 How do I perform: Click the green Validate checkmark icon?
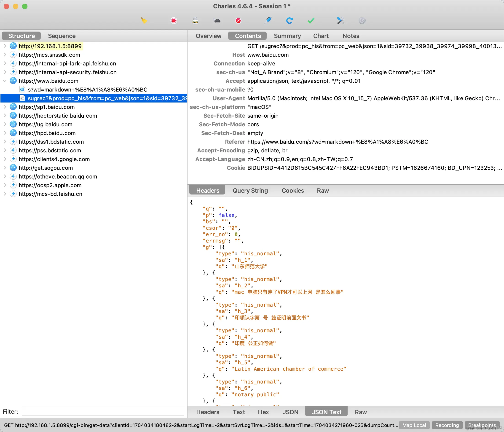pos(311,20)
